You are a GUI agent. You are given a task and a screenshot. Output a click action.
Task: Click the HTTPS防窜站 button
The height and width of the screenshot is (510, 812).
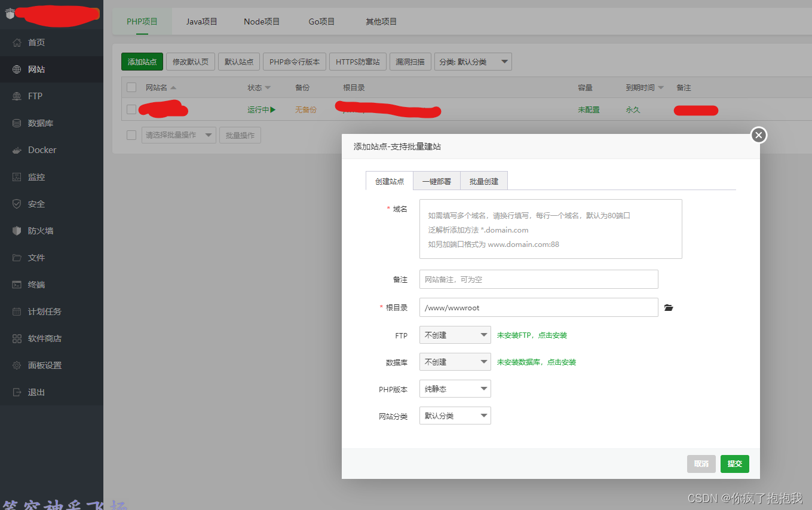[358, 62]
